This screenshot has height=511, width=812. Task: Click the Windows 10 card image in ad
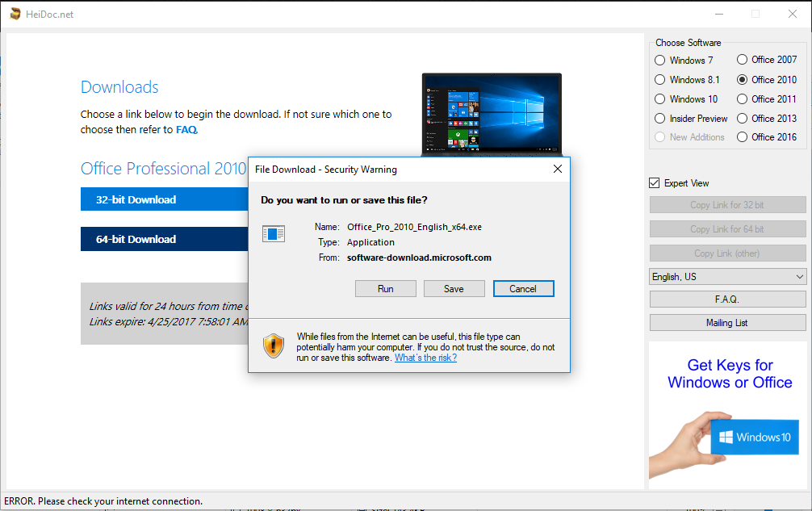755,437
